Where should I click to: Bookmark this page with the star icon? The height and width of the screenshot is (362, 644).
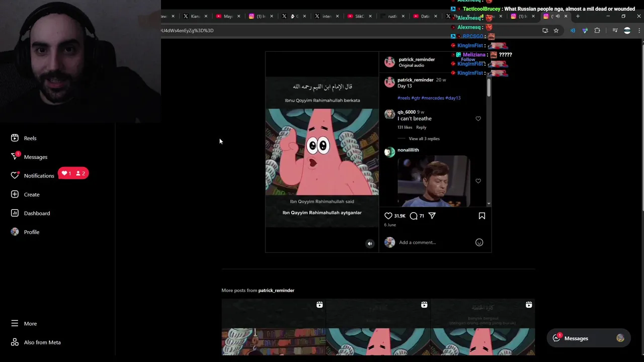point(556,31)
